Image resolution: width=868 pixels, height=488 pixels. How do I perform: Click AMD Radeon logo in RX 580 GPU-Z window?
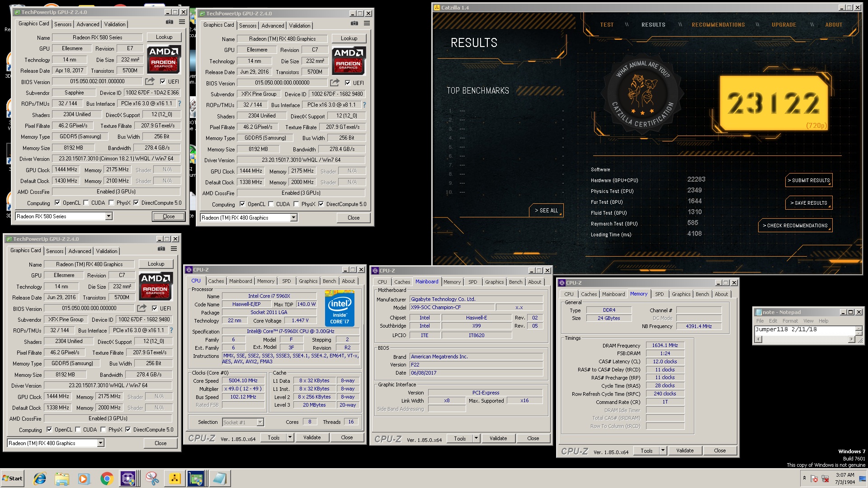pos(165,59)
